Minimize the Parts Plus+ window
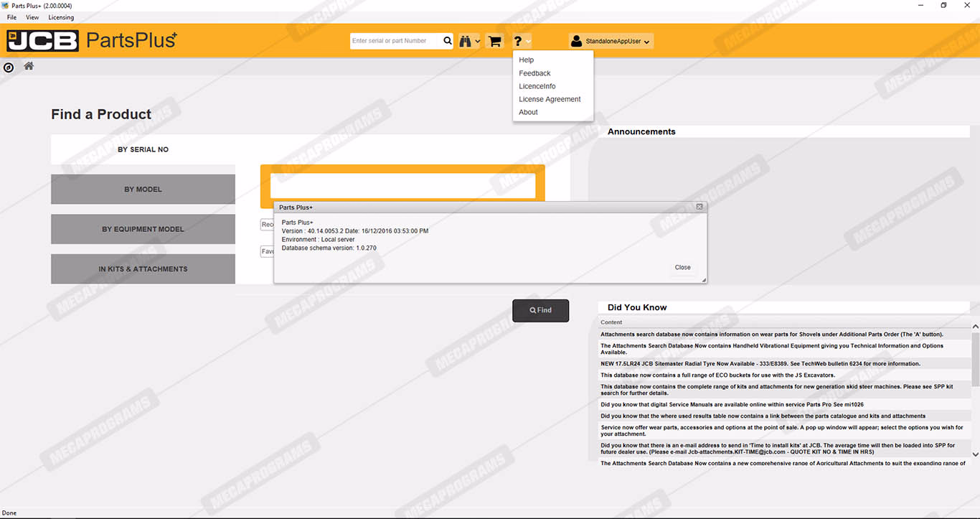The image size is (980, 519). (x=920, y=6)
